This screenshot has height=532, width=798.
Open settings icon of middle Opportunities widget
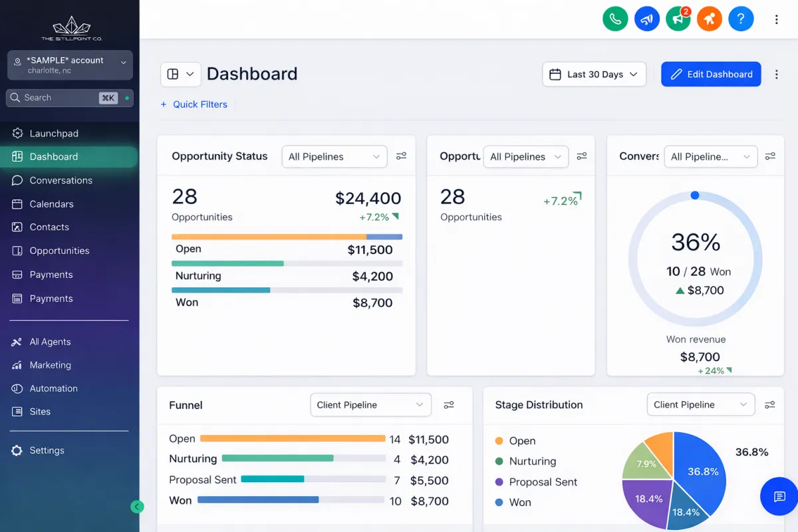582,156
